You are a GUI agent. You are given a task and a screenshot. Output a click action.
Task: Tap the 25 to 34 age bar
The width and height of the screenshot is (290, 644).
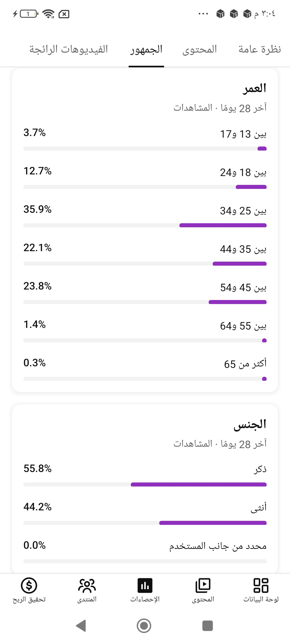click(x=145, y=225)
